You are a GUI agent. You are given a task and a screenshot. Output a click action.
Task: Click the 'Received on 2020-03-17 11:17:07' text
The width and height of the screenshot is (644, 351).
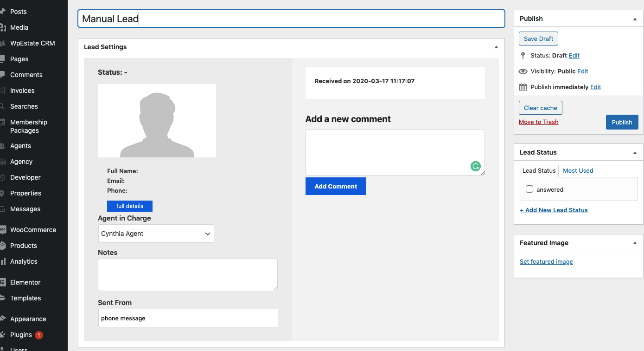pos(364,81)
